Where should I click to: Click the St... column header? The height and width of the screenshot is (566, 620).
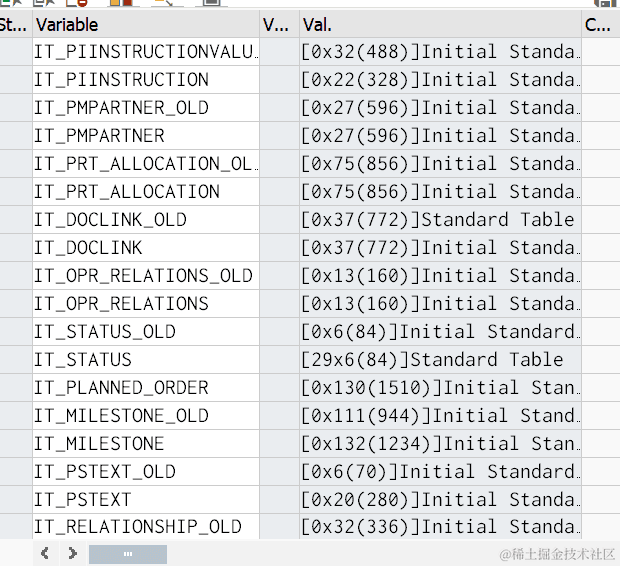click(x=15, y=25)
